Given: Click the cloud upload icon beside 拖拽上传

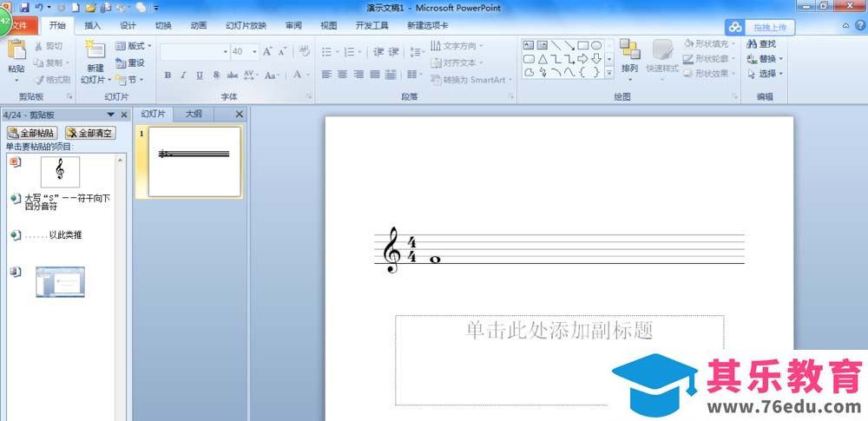Looking at the screenshot, I should [735, 27].
